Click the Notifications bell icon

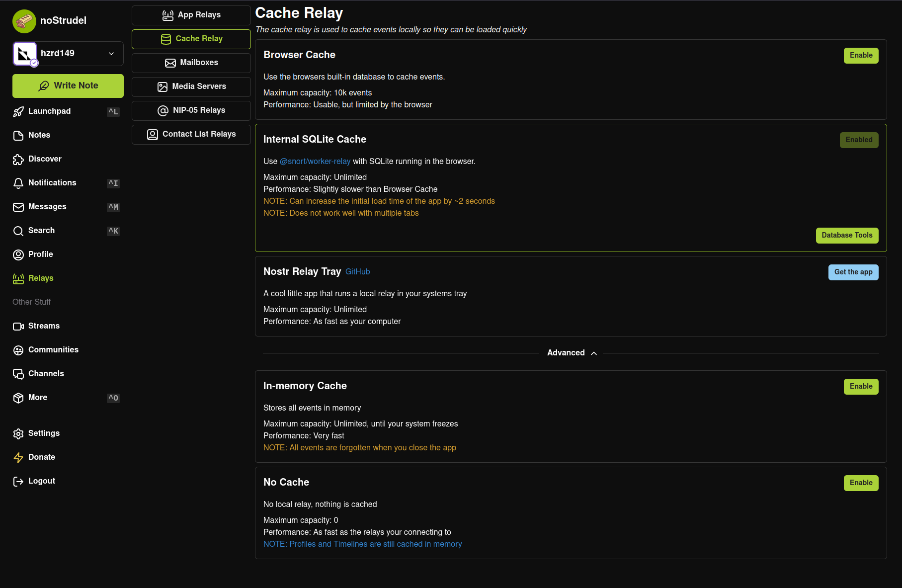18,183
